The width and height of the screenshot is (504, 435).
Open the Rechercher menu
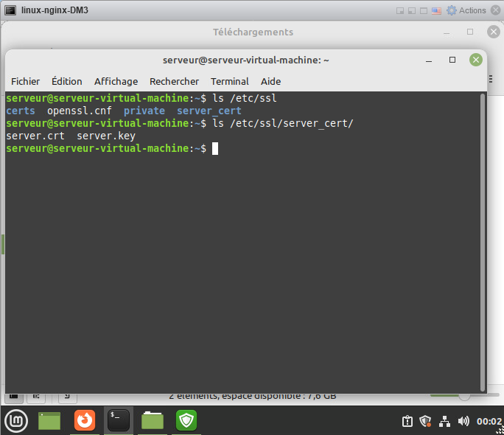[174, 81]
